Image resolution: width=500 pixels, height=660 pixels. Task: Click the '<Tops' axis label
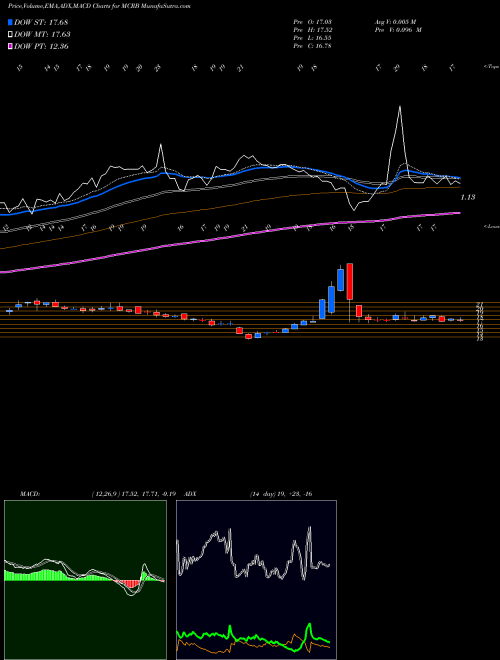coord(491,67)
